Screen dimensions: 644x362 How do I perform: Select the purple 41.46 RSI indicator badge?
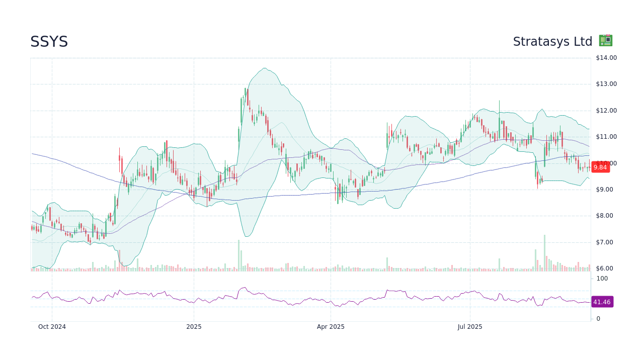click(602, 302)
